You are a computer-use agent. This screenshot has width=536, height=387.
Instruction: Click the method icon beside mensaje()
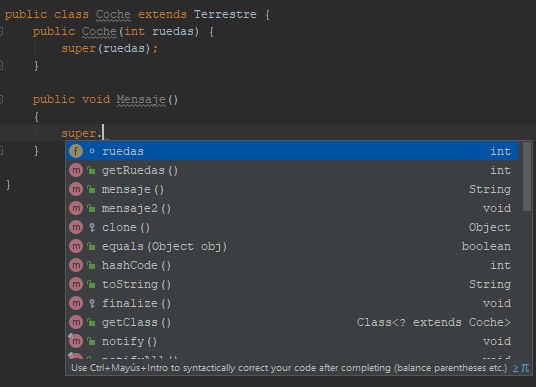76,189
